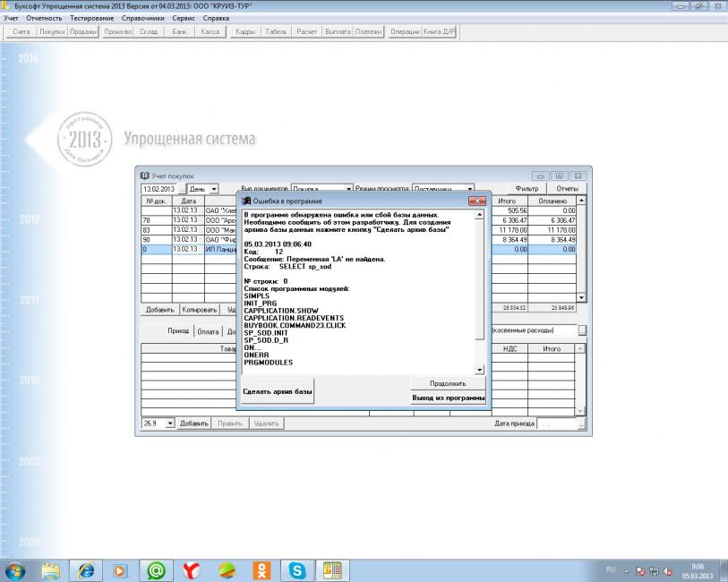The height and width of the screenshot is (582, 728).
Task: Expand the 26.9 dropdown at bottom left
Action: tap(171, 423)
